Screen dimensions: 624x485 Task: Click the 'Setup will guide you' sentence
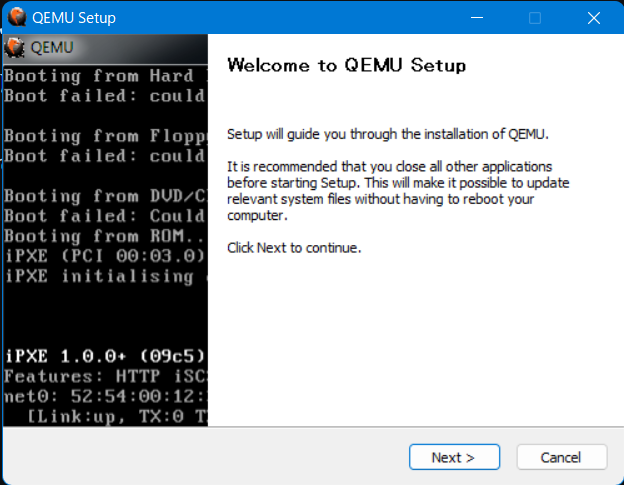click(388, 133)
